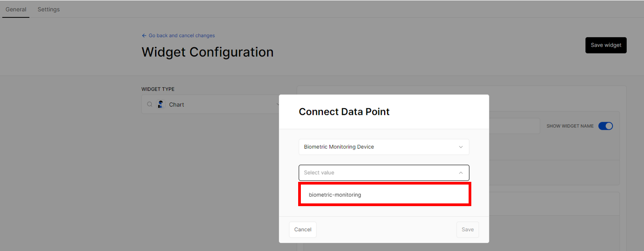
Task: Click the Chart widget type icon
Action: tap(161, 104)
